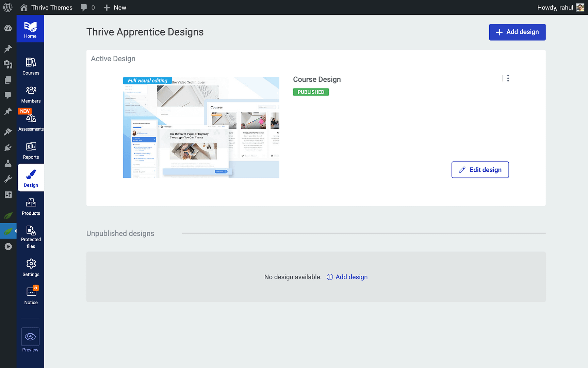The height and width of the screenshot is (368, 588).
Task: Click Add design in the top right
Action: pyautogui.click(x=517, y=32)
